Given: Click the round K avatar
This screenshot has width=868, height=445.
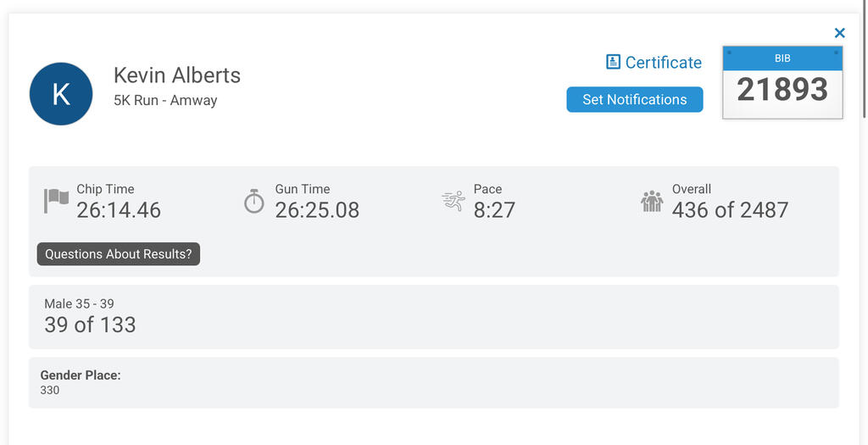Looking at the screenshot, I should point(61,93).
